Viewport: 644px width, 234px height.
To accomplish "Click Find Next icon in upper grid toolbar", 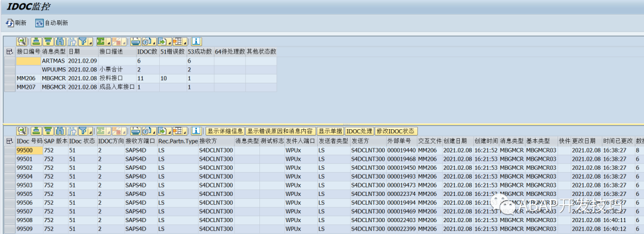I will pos(72,42).
